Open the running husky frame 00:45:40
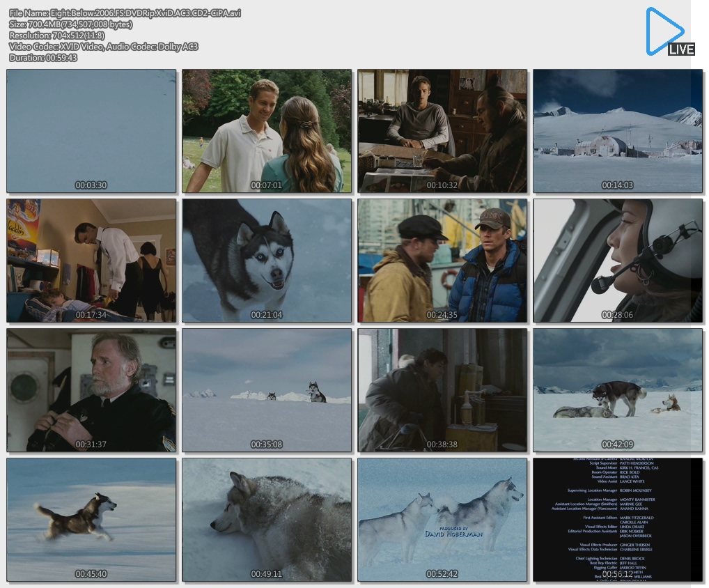Image resolution: width=709 pixels, height=588 pixels. (91, 519)
